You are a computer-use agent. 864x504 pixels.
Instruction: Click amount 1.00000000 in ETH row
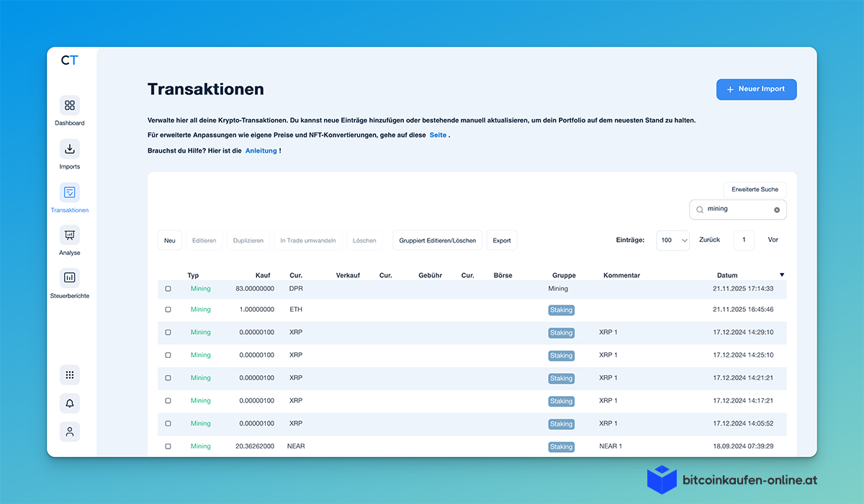pos(257,310)
